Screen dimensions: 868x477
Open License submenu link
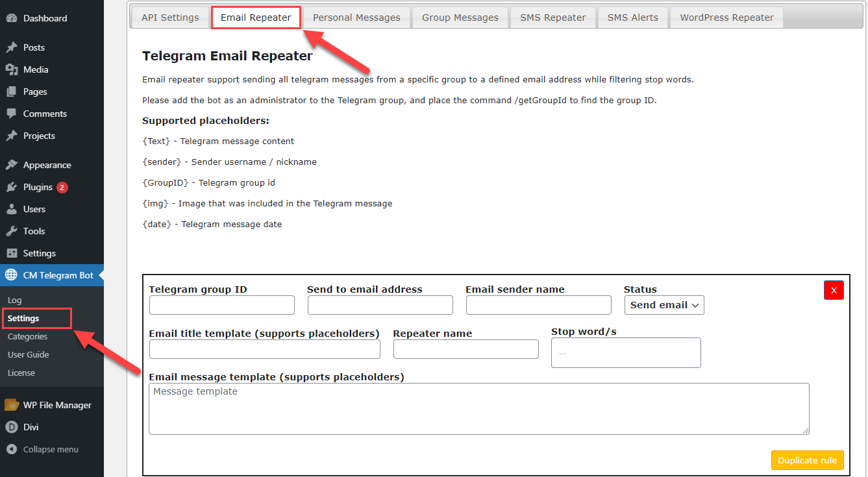pyautogui.click(x=21, y=373)
